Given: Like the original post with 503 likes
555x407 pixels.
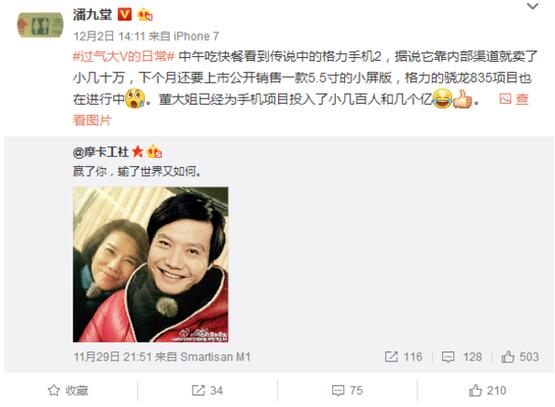Looking at the screenshot, I should [x=520, y=357].
